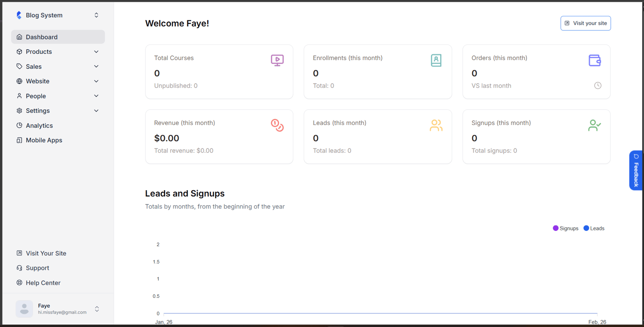Click the Total revenue: $0.00 text
The image size is (644, 327).
point(184,151)
